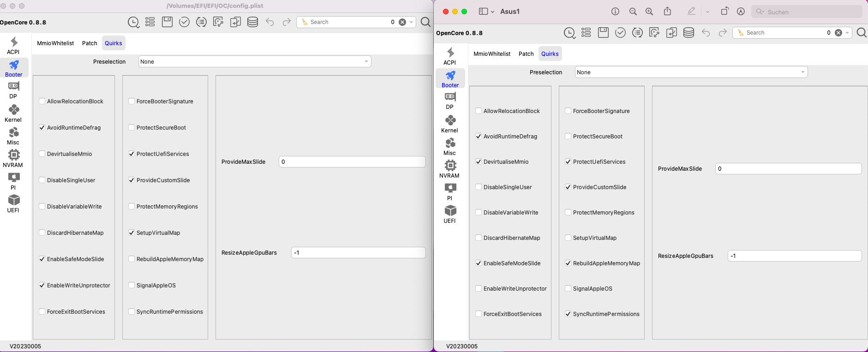Open sidebar view chevron menu in Asus1 Preview
868x352 pixels.
(x=492, y=12)
